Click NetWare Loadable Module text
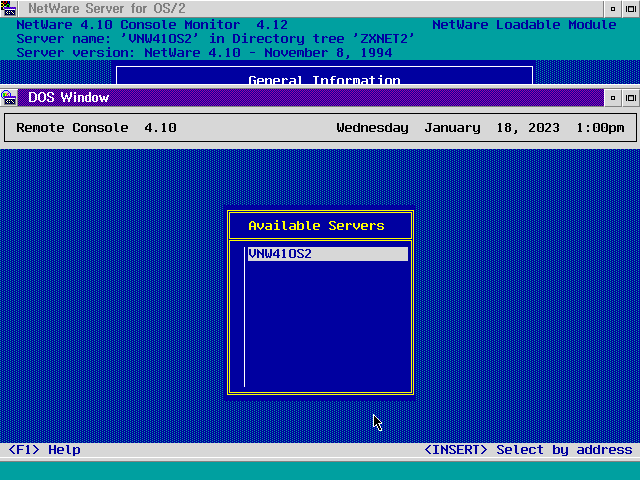The height and width of the screenshot is (480, 640). pos(524,25)
